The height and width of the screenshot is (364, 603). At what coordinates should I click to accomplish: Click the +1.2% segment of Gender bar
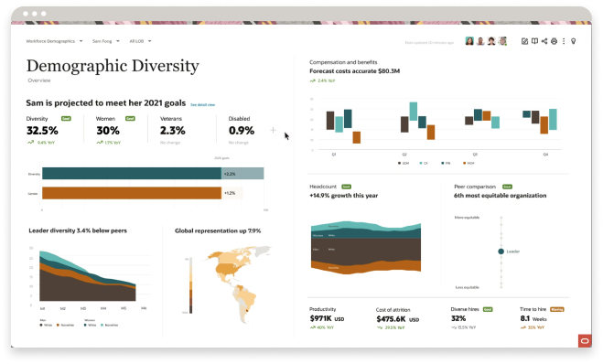232,193
